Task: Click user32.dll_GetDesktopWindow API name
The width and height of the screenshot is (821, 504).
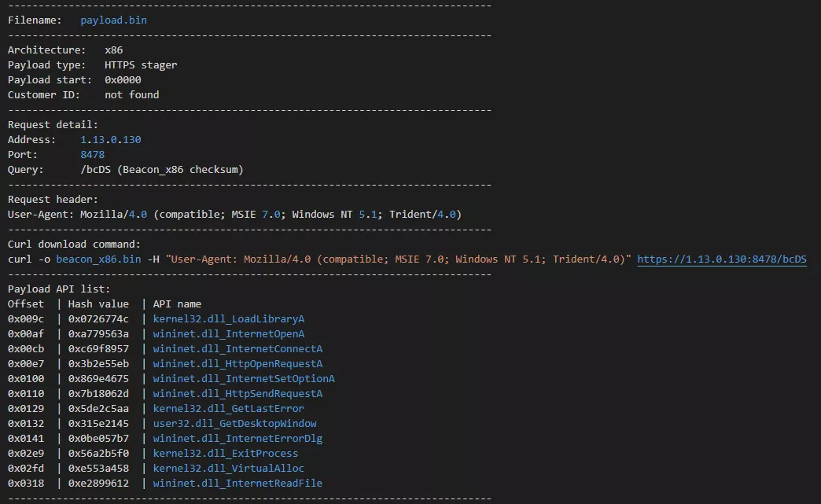Action: click(234, 423)
